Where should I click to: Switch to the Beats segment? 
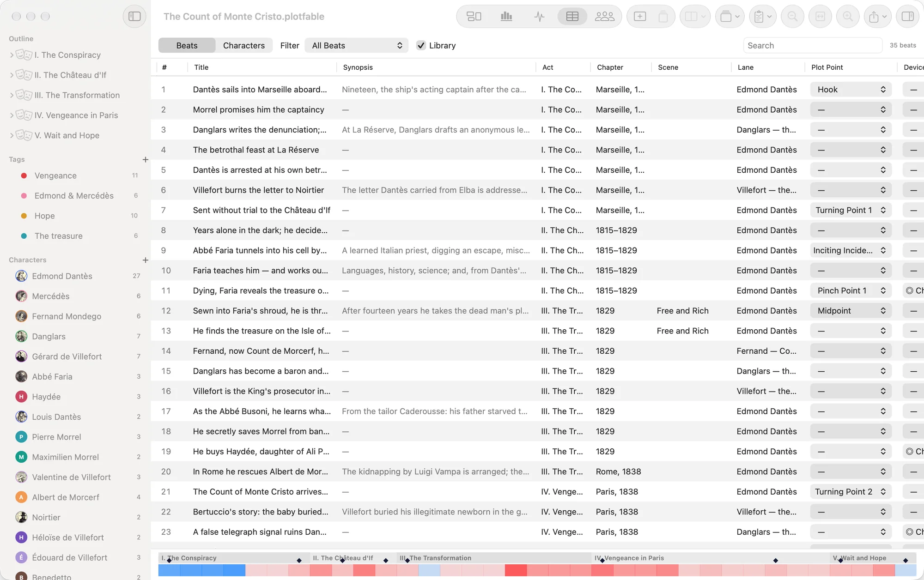(x=187, y=45)
